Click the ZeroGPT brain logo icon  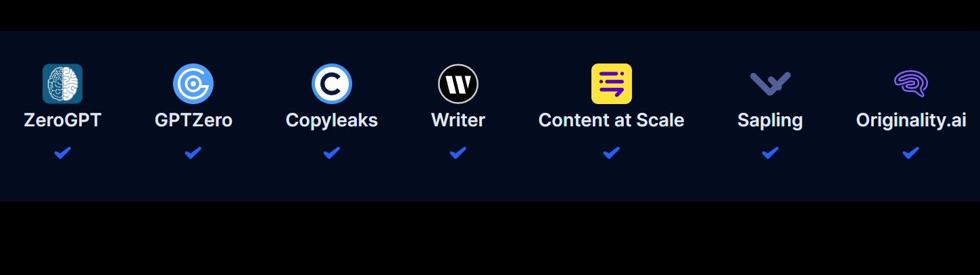point(63,84)
